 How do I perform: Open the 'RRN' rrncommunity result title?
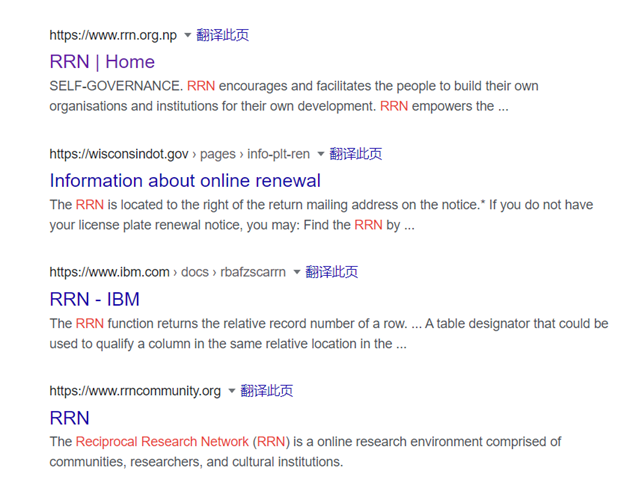pos(70,418)
